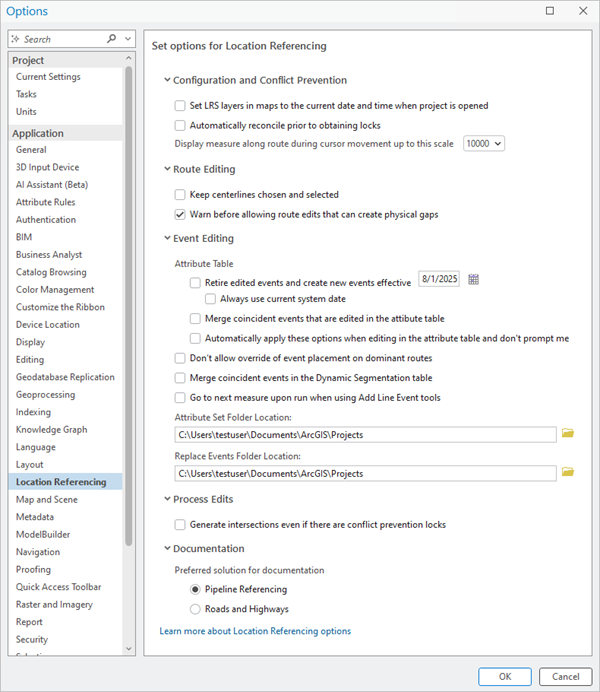Image resolution: width=600 pixels, height=692 pixels.
Task: Enable Set LRS layers to current date checkbox
Action: coord(180,105)
